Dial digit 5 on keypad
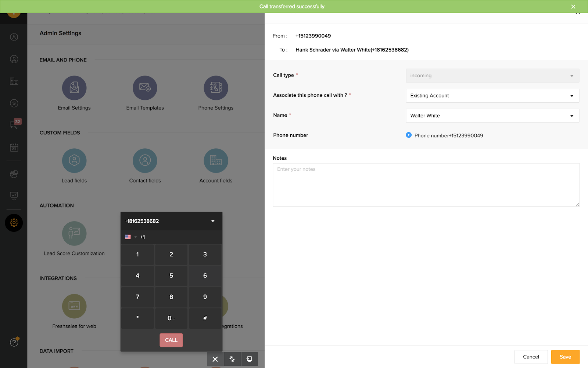This screenshot has width=588, height=368. point(171,276)
